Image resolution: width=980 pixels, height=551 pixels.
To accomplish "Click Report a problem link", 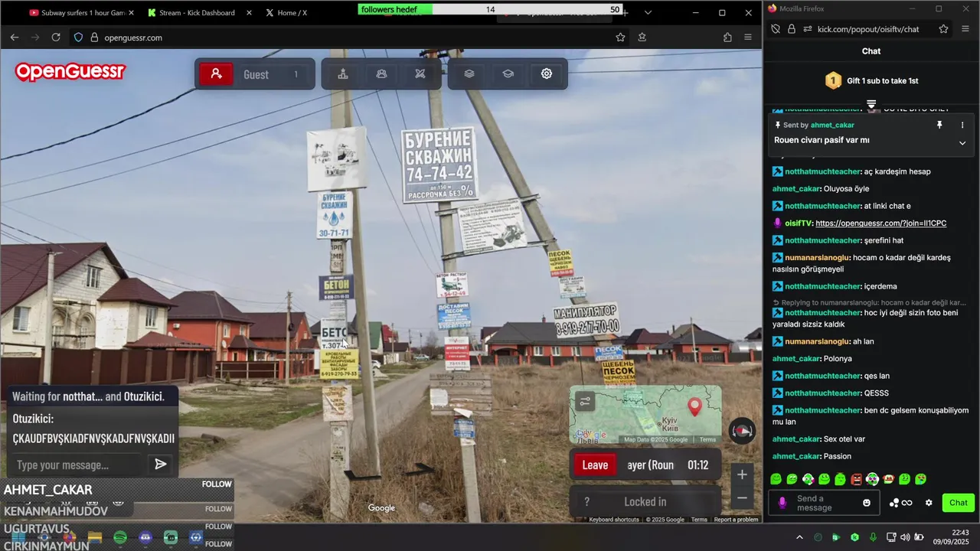I will pyautogui.click(x=736, y=520).
